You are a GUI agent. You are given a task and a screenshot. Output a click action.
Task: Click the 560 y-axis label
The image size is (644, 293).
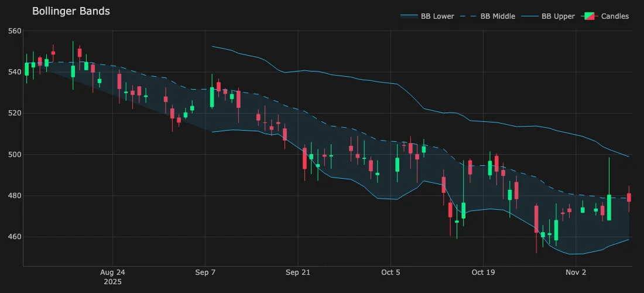[x=15, y=31]
